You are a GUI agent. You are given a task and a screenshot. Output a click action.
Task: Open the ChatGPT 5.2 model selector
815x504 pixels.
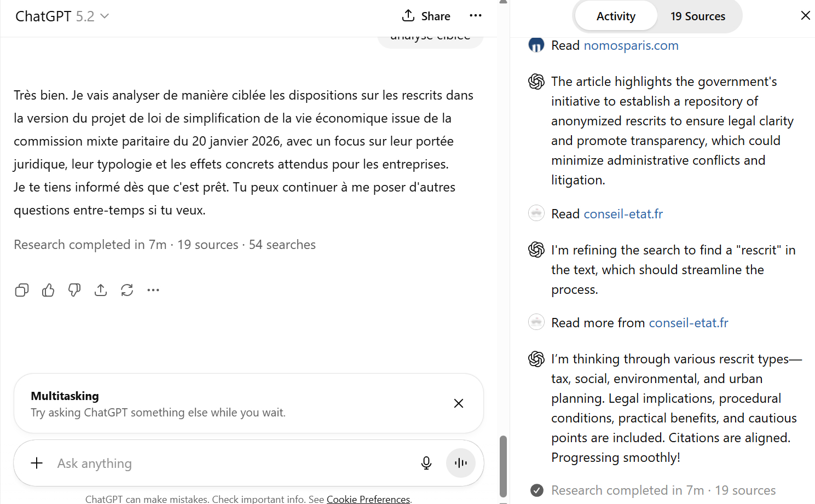(x=62, y=16)
